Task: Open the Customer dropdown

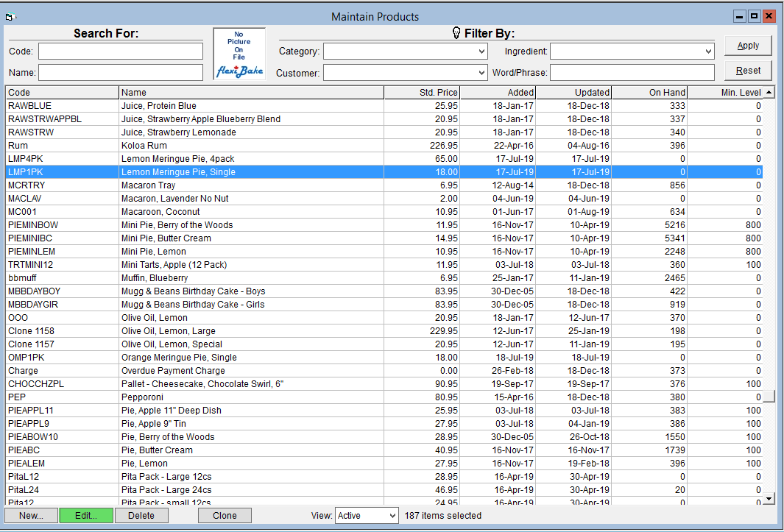Action: [481, 73]
